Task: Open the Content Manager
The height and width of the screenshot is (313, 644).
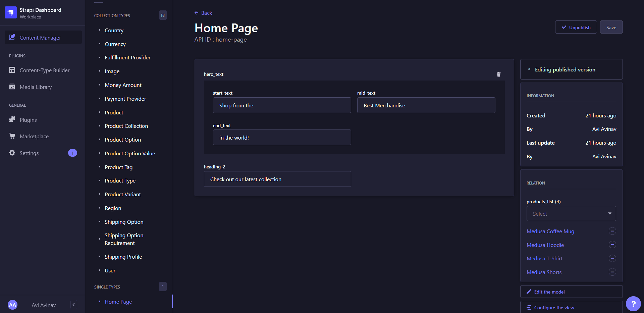Action: 40,38
